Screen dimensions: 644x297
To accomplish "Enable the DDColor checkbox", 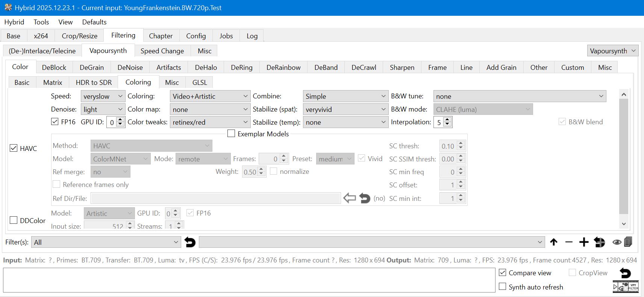I will 14,220.
